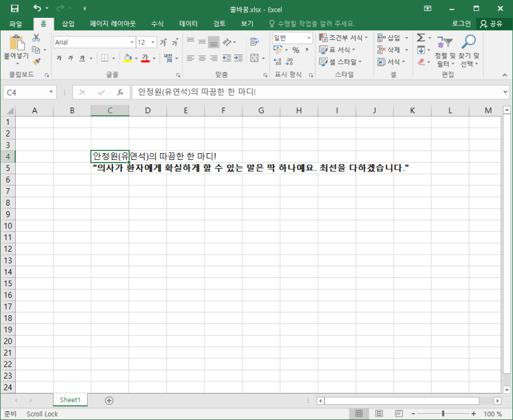Toggle underline formatting
This screenshot has width=513, height=420.
coord(82,58)
